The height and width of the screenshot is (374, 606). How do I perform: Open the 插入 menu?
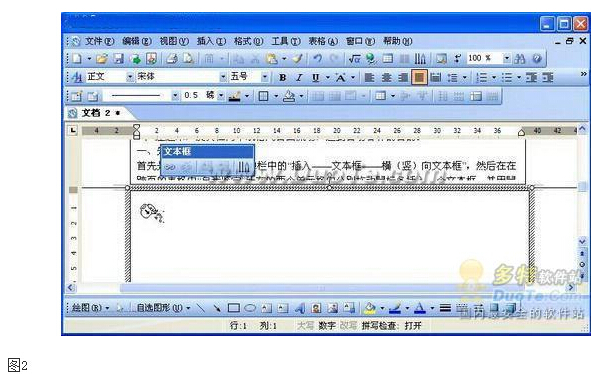coord(211,41)
